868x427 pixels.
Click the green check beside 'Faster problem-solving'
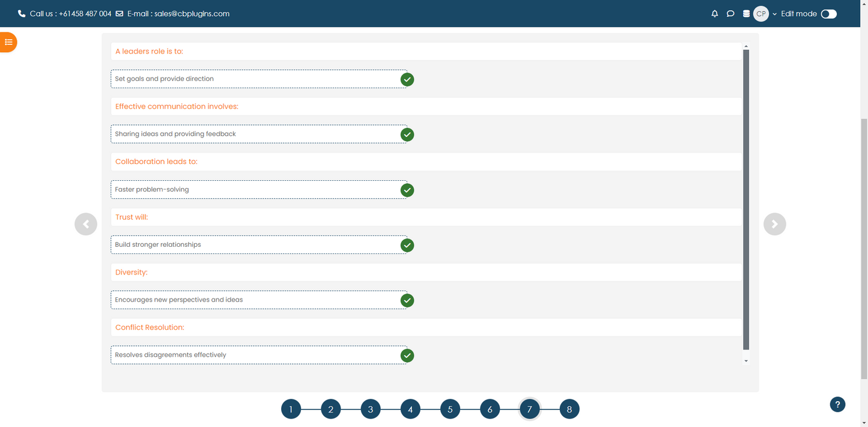(407, 190)
